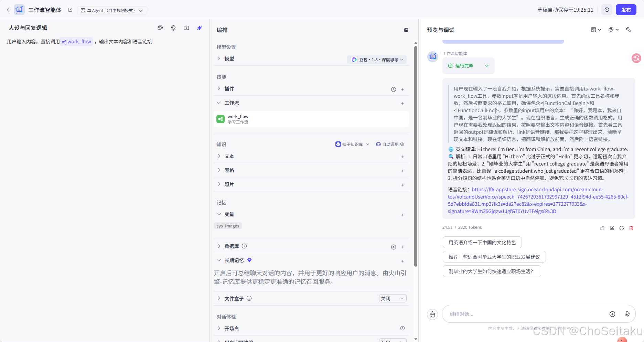Focus the 继续对话 input field
This screenshot has width=644, height=342.
pos(526,314)
